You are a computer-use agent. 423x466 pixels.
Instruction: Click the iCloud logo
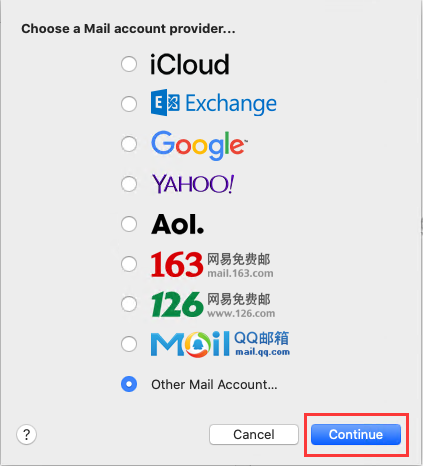point(190,64)
